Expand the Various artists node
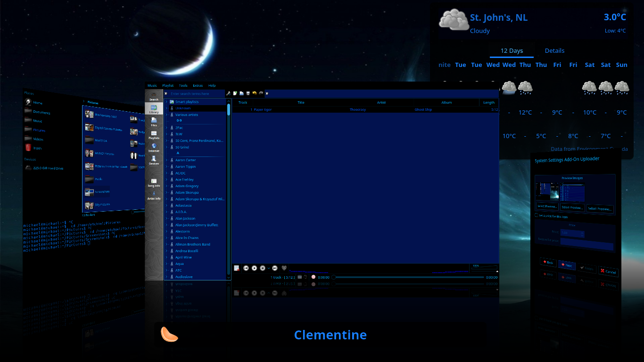The width and height of the screenshot is (644, 362). (166, 115)
